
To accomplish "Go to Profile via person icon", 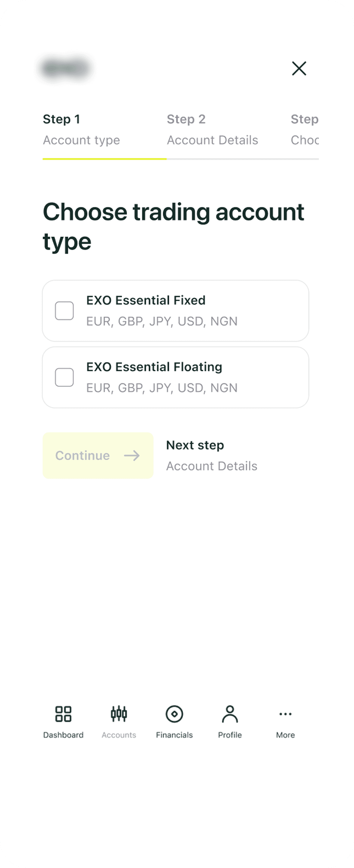I will click(x=230, y=714).
